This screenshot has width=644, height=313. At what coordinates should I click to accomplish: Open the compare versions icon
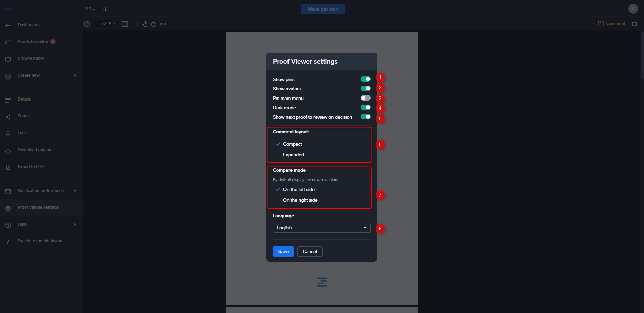pos(105,9)
